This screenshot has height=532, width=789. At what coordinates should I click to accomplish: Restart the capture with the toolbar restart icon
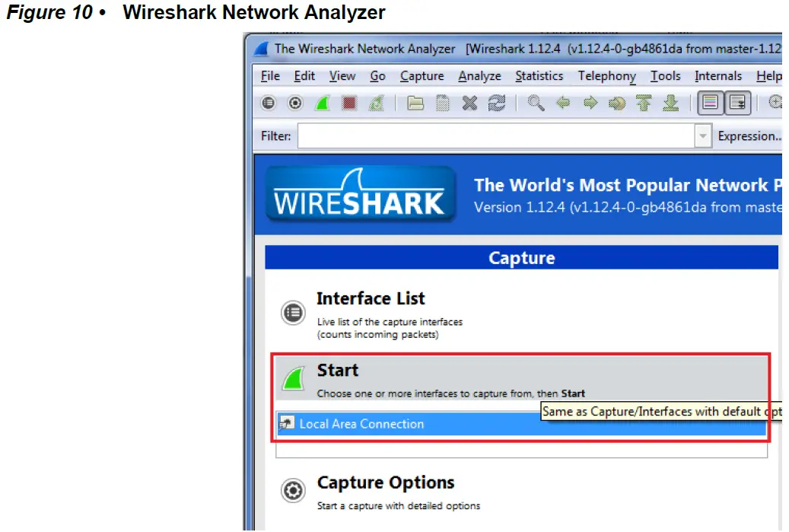click(377, 104)
